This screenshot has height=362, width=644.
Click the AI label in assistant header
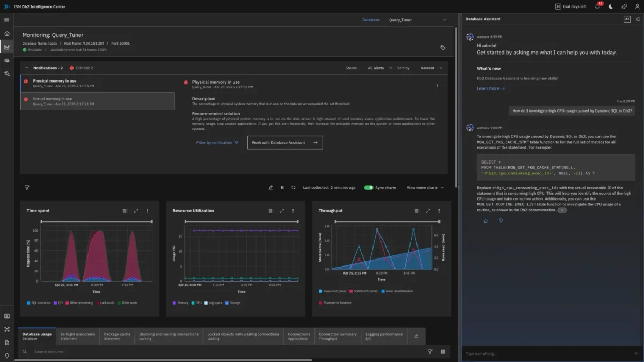point(627,19)
